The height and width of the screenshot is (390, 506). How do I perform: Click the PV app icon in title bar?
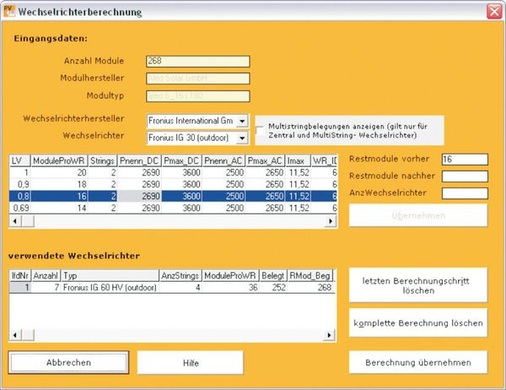tap(9, 11)
